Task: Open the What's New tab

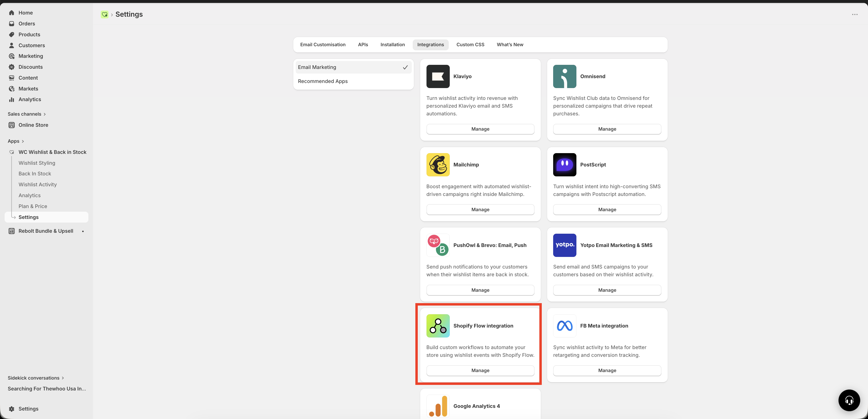Action: click(510, 45)
